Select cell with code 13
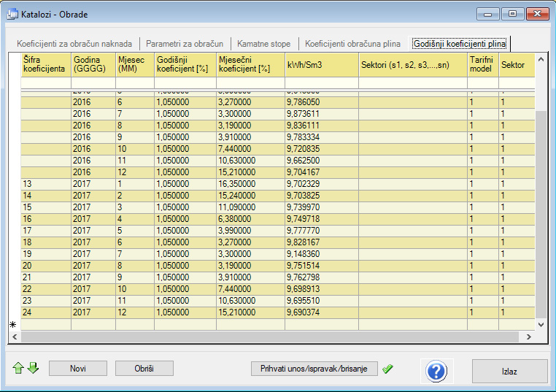 point(46,184)
